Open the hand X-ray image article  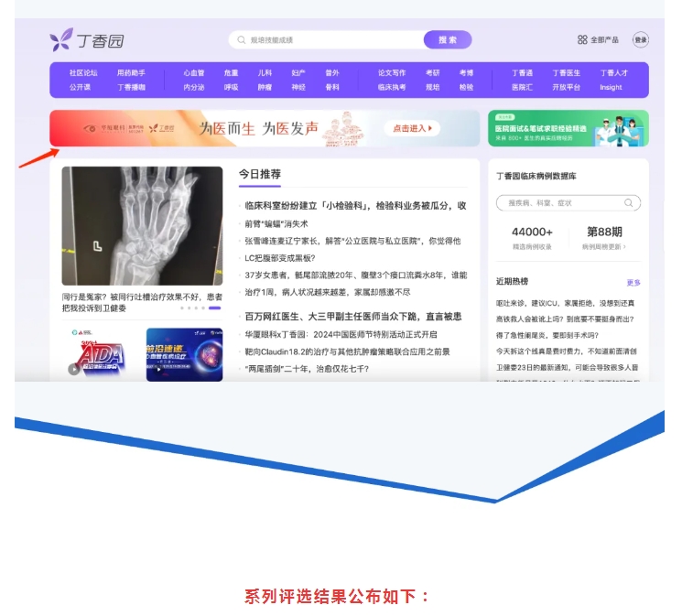(142, 226)
